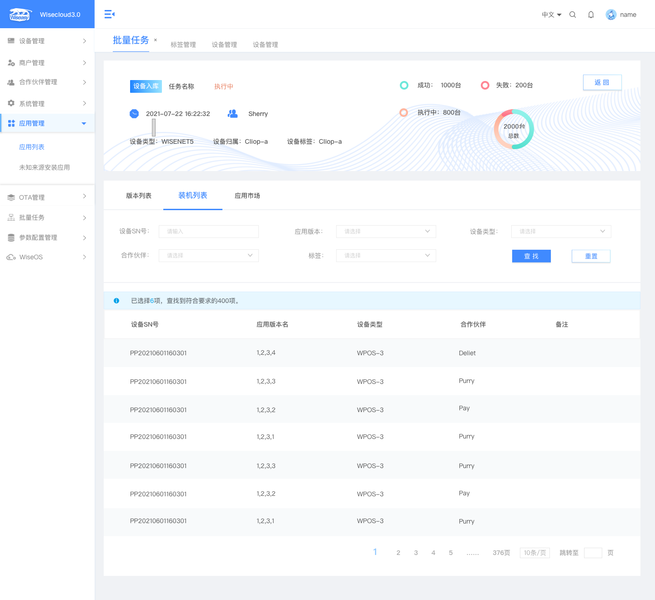Open the 标签 filter dropdown
655x600 pixels.
(386, 255)
